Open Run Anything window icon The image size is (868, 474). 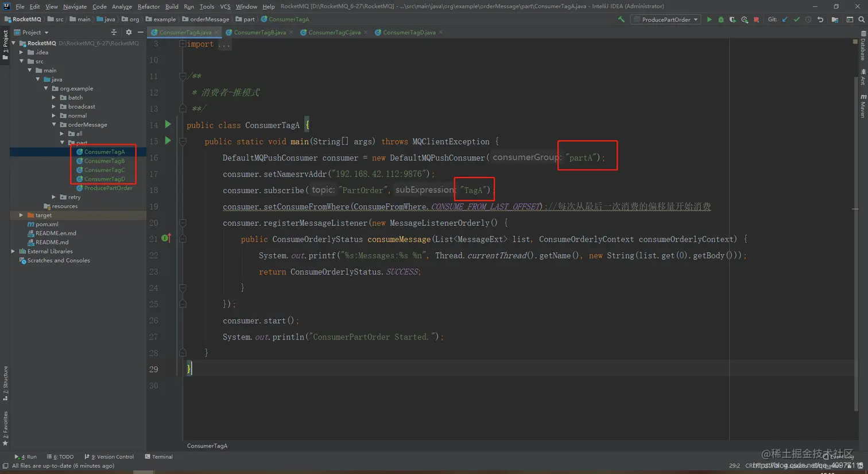pyautogui.click(x=850, y=20)
